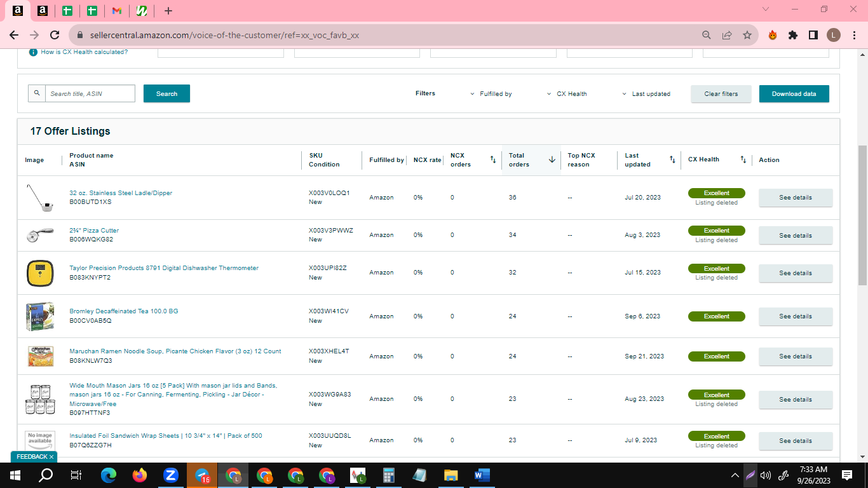Open the zoom magnifier in address bar
This screenshot has height=488, width=868.
707,35
